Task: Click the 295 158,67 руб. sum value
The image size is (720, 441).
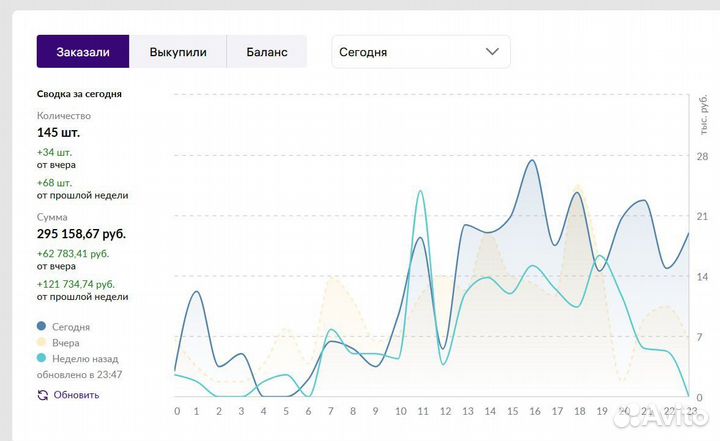Action: [x=81, y=234]
